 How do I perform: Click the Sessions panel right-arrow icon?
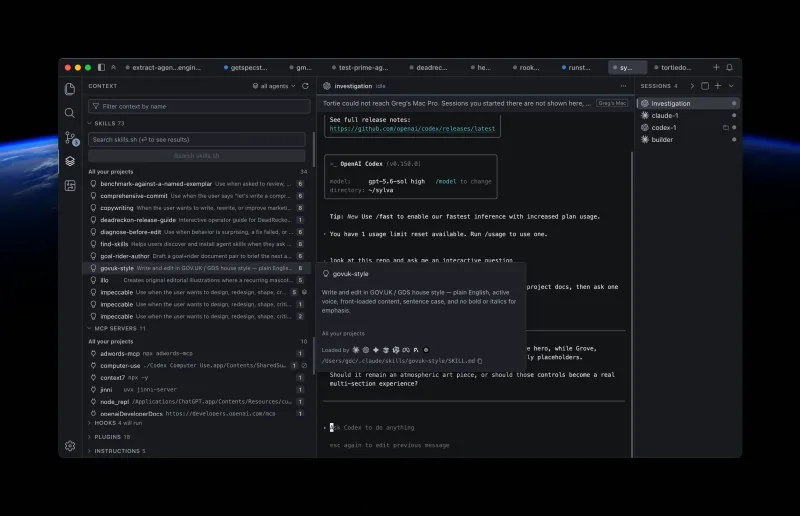[692, 86]
